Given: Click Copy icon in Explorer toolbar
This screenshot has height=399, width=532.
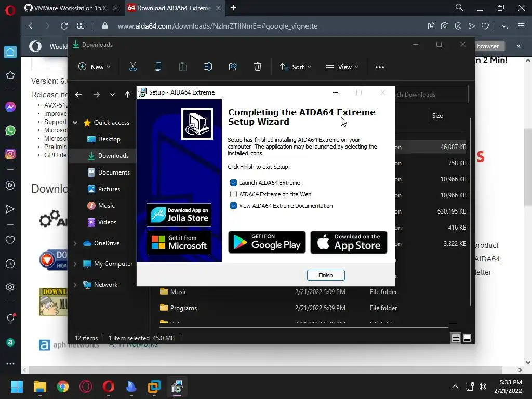Looking at the screenshot, I should click(158, 67).
